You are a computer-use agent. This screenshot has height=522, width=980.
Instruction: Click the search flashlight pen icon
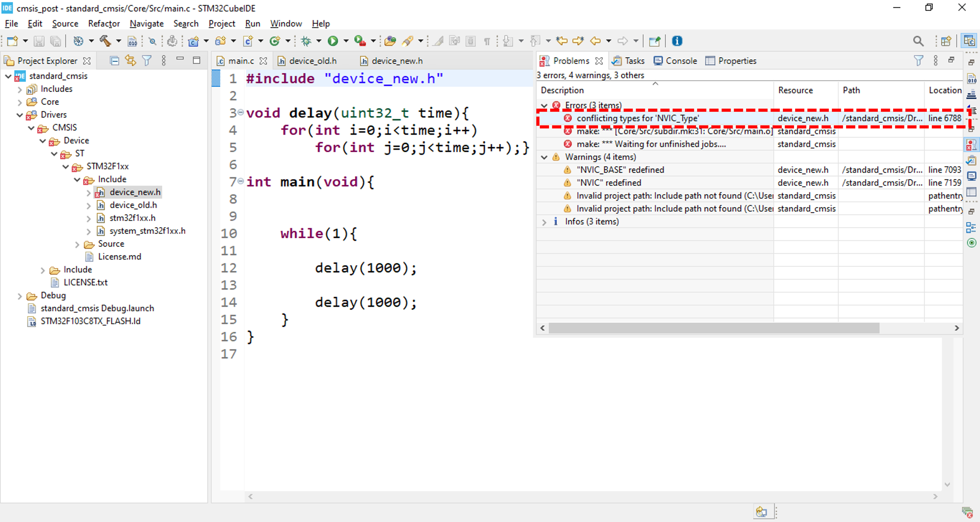pos(407,41)
